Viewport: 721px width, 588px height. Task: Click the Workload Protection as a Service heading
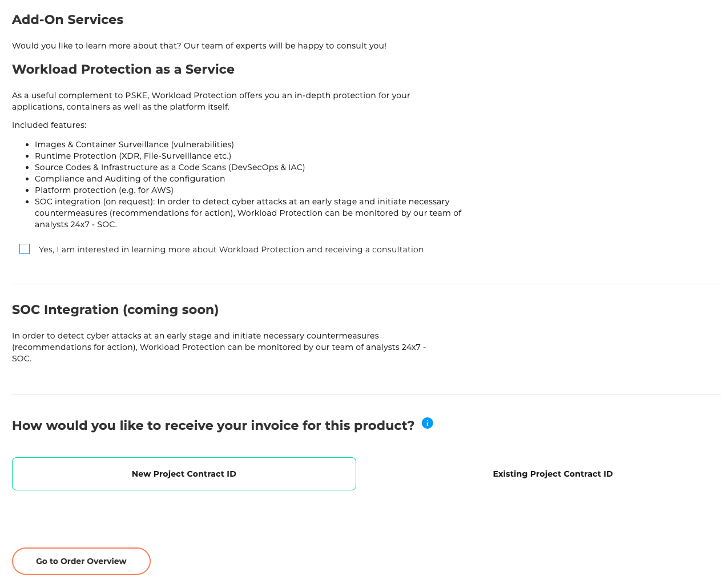(123, 69)
